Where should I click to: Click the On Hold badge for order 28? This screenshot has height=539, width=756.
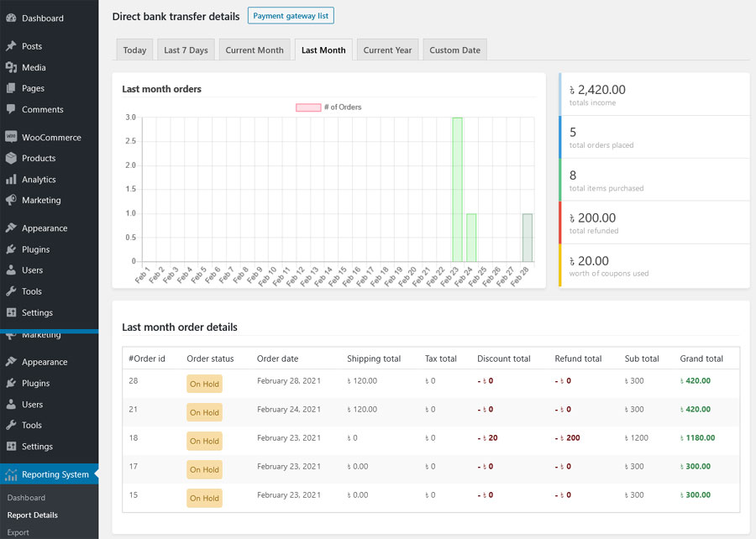(204, 384)
